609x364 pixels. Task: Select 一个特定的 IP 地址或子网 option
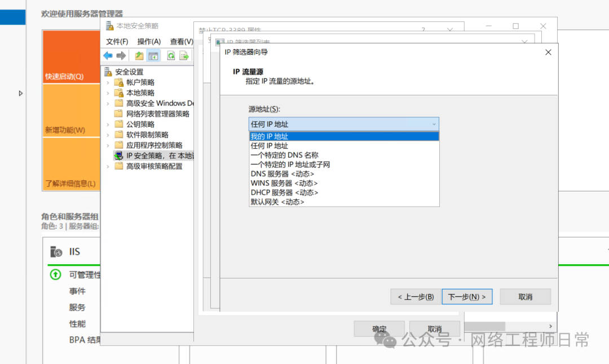pos(290,165)
